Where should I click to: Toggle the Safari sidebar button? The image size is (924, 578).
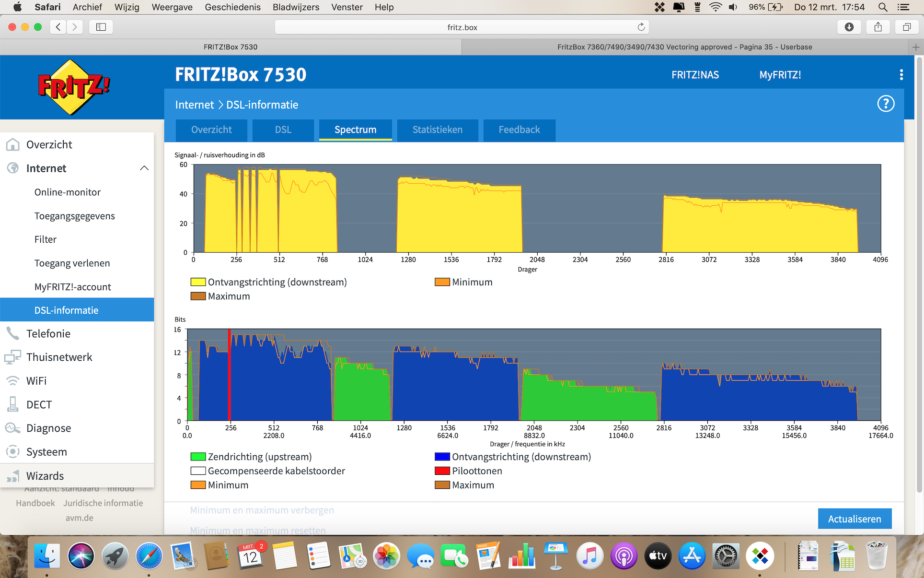101,27
